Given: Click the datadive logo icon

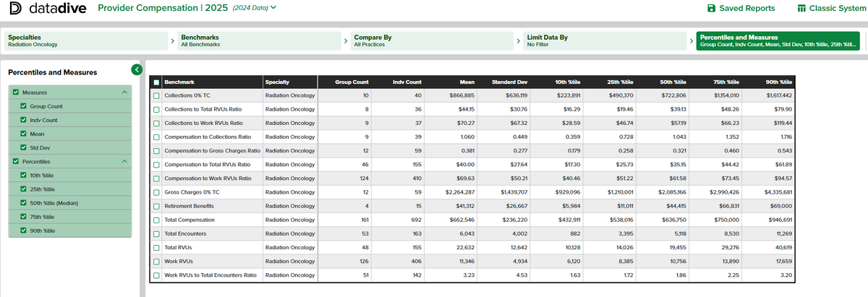Looking at the screenshot, I should (14, 9).
